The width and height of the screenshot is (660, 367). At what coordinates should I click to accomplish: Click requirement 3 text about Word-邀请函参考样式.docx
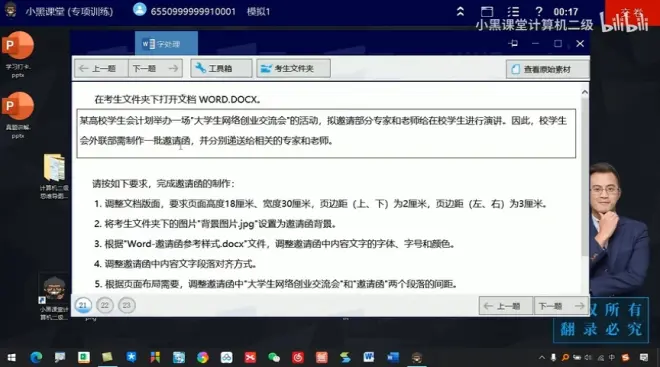click(x=274, y=244)
